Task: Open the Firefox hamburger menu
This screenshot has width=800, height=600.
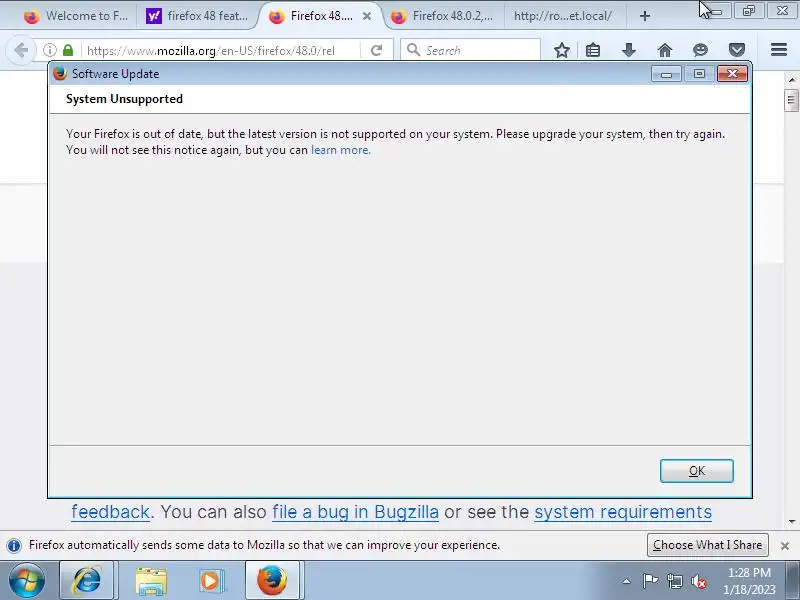Action: [779, 49]
